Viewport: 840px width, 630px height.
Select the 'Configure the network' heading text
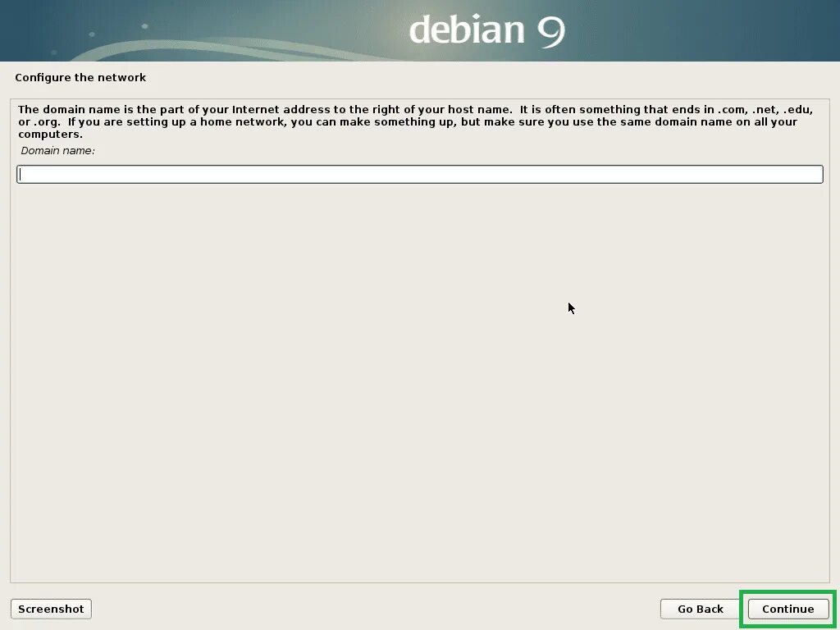point(80,77)
